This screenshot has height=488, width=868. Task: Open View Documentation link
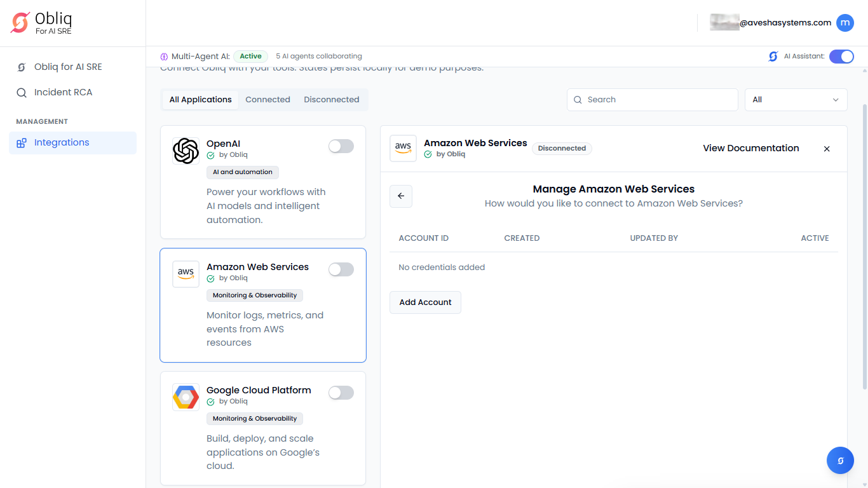[750, 148]
